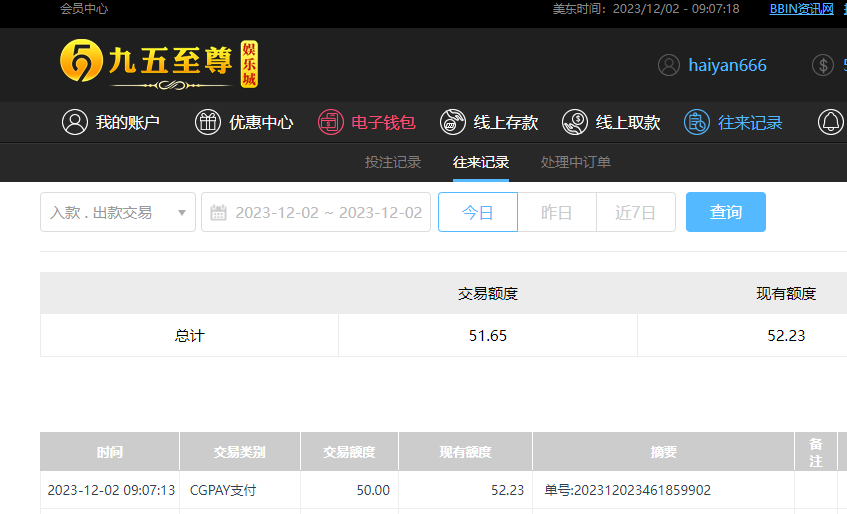Click the 2023-12-02 09:07:13 timestamp cell
Viewport: 847px width, 514px height.
111,490
